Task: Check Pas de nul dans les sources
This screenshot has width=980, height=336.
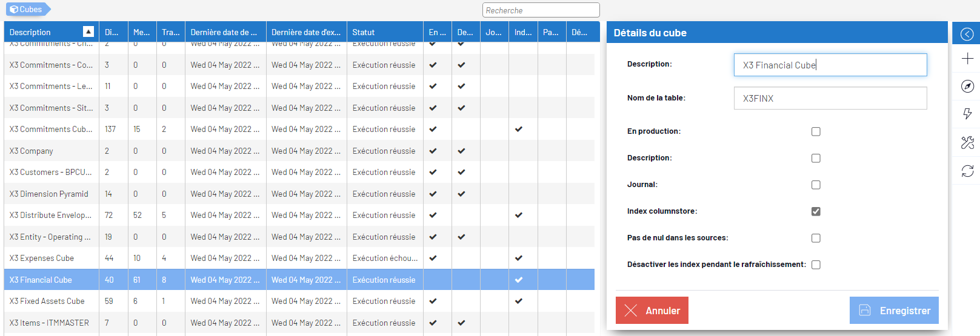Action: [816, 238]
